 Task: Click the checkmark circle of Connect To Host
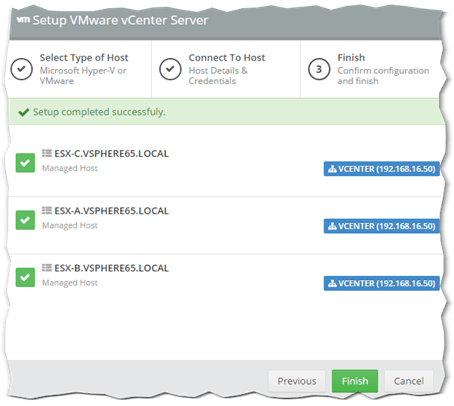(170, 69)
